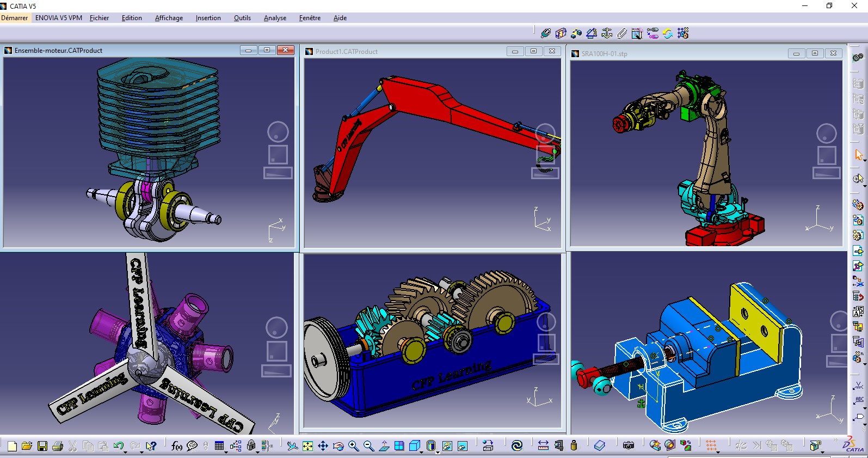
Task: Open the Insertion menu
Action: point(208,18)
